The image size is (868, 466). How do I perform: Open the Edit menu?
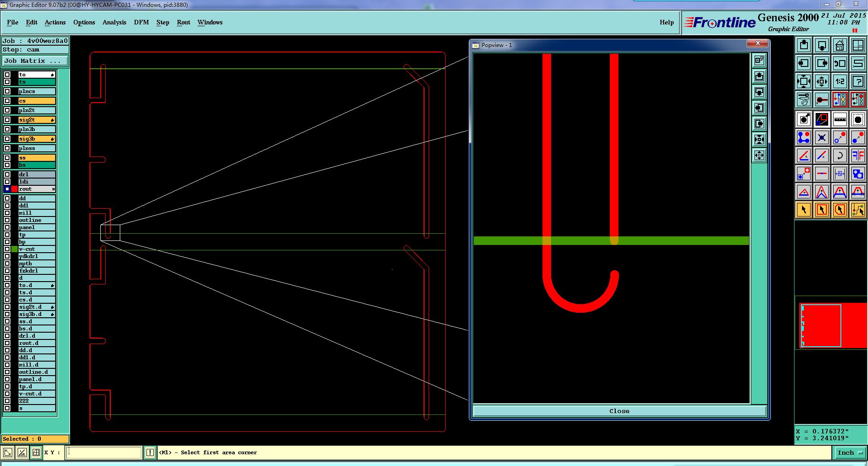(32, 22)
